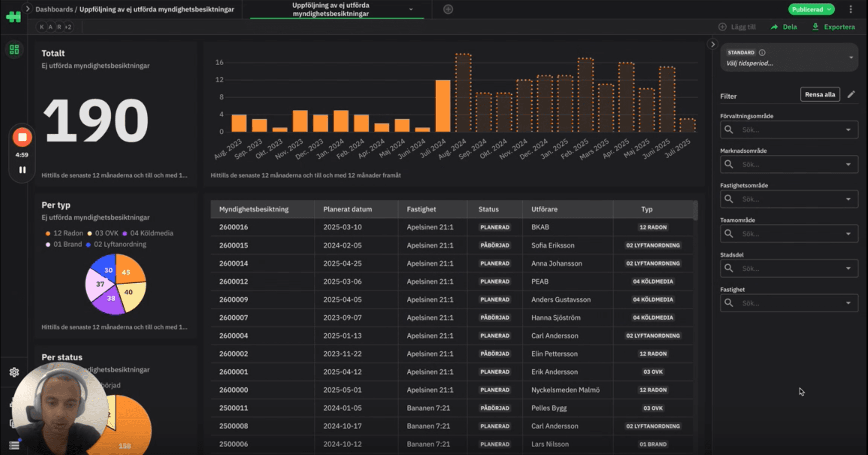Select the orange pie slice labeled 45
Image resolution: width=868 pixels, height=455 pixels.
pos(128,270)
